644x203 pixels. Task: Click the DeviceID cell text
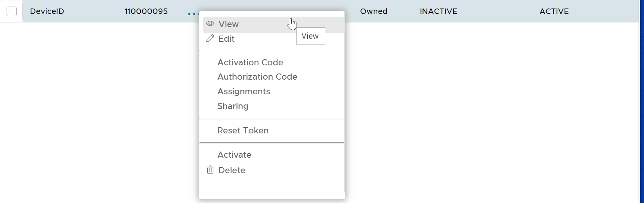coord(47,11)
